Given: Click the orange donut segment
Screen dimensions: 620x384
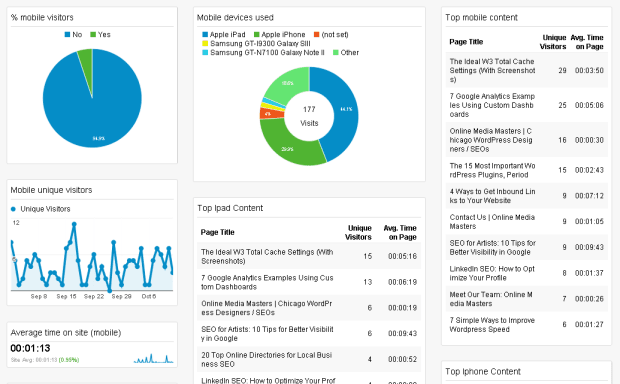Looking at the screenshot, I should point(271,113).
